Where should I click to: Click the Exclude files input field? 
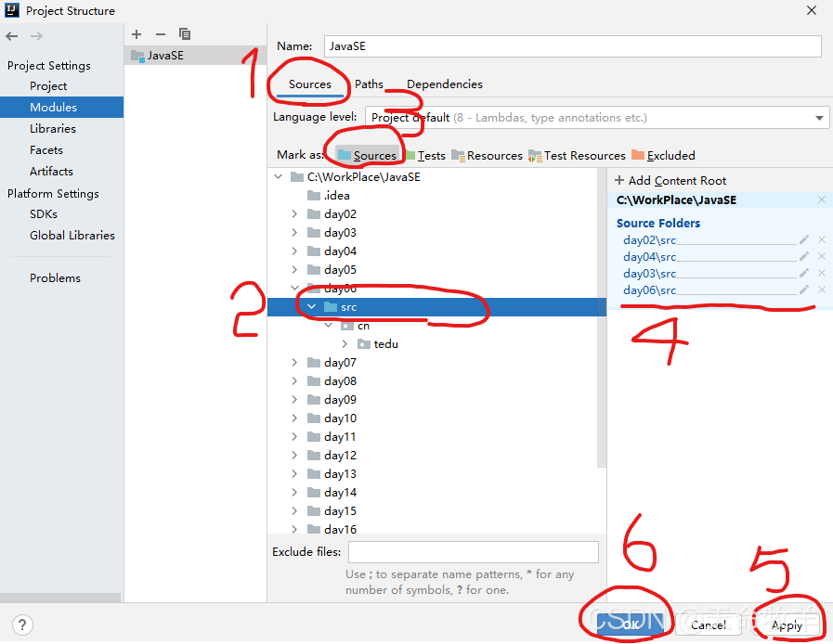pos(474,552)
